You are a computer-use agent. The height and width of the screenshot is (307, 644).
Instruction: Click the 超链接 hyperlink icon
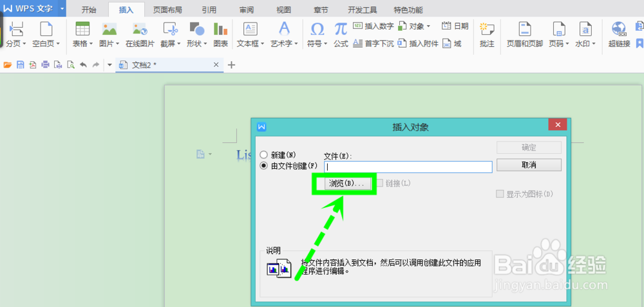click(619, 29)
